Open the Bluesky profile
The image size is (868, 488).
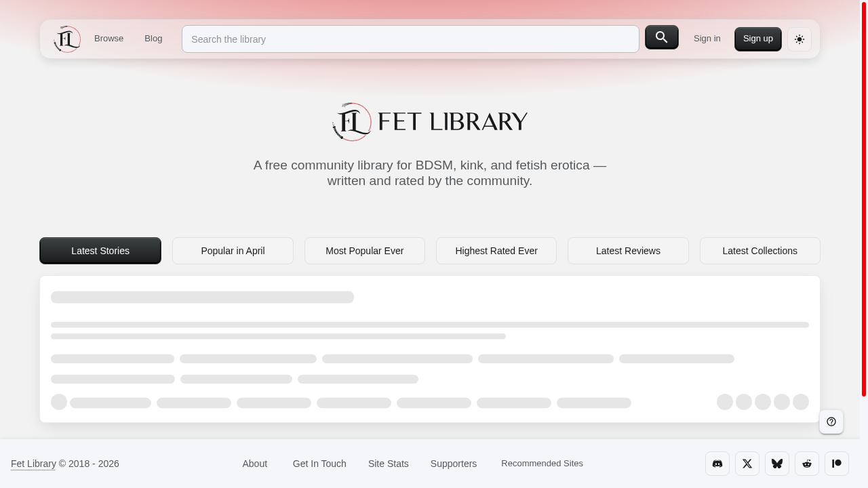(777, 464)
